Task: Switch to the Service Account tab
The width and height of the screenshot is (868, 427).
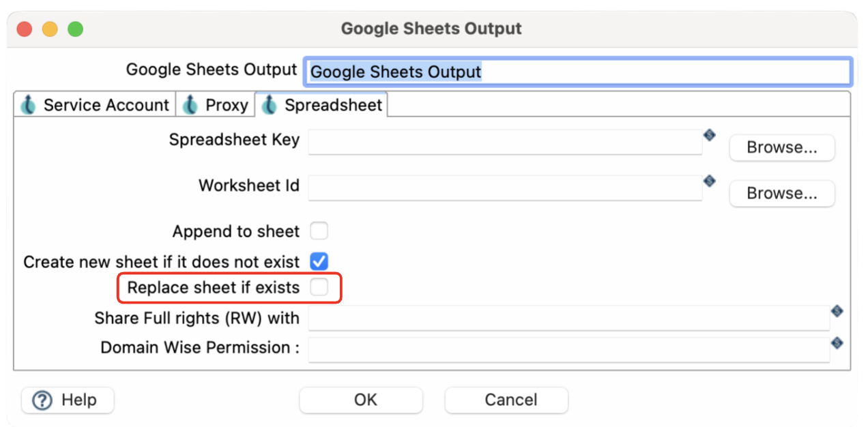Action: pyautogui.click(x=106, y=105)
